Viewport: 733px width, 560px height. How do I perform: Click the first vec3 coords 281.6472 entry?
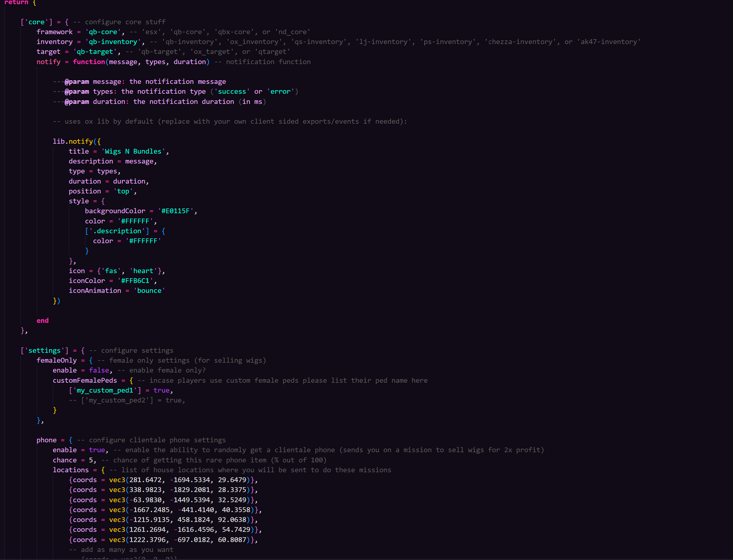click(163, 480)
